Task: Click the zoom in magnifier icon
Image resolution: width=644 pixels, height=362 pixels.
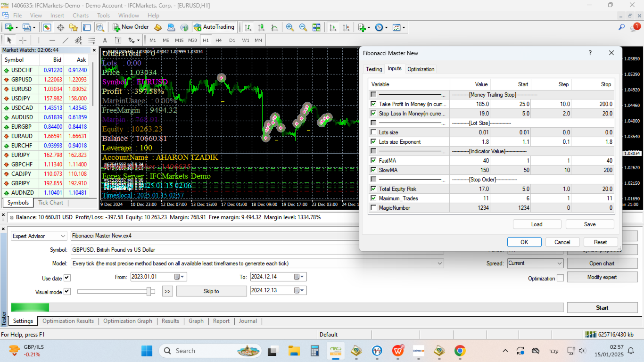Action: [x=290, y=27]
